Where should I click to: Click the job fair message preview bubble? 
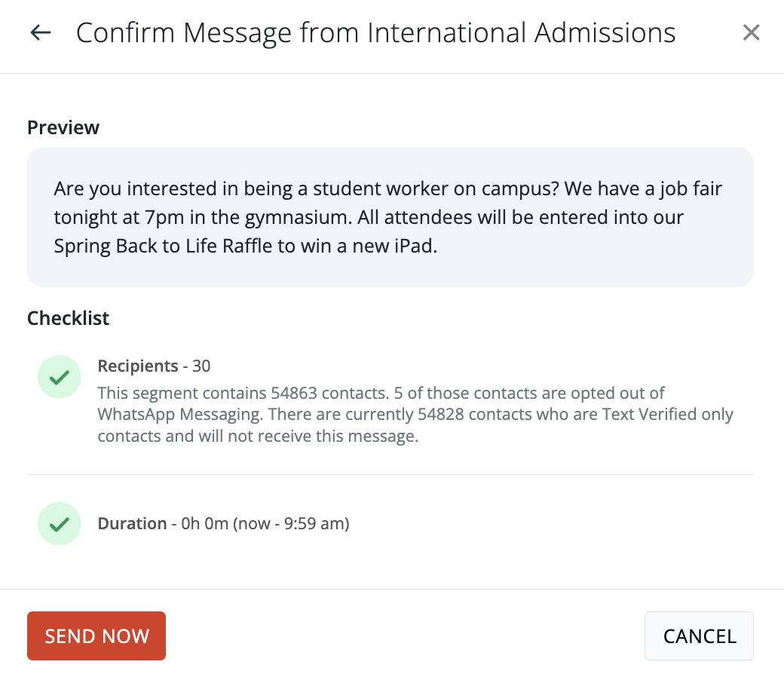390,217
